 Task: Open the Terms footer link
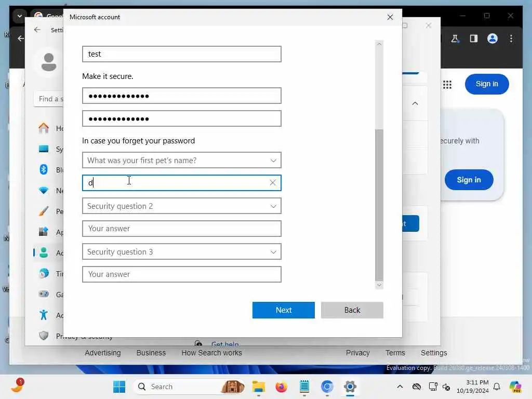395,353
